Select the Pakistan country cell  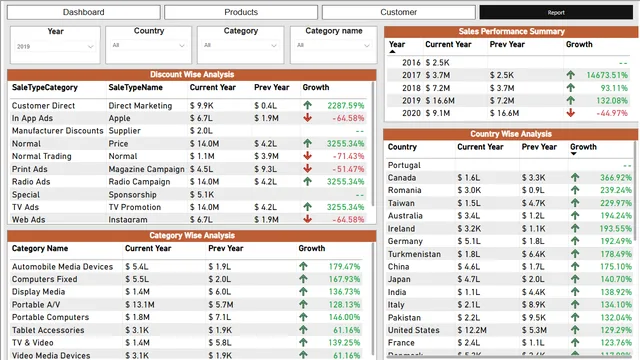[404, 318]
